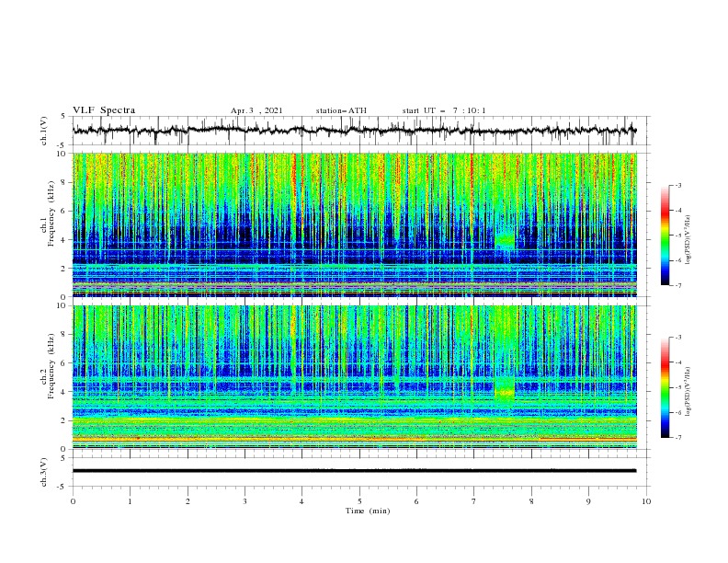
Task: Click the time axis tick label "7"
Action: [474, 501]
